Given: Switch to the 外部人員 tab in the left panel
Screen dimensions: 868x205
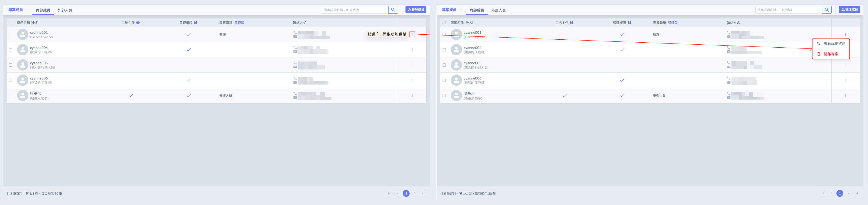Looking at the screenshot, I should tap(65, 10).
